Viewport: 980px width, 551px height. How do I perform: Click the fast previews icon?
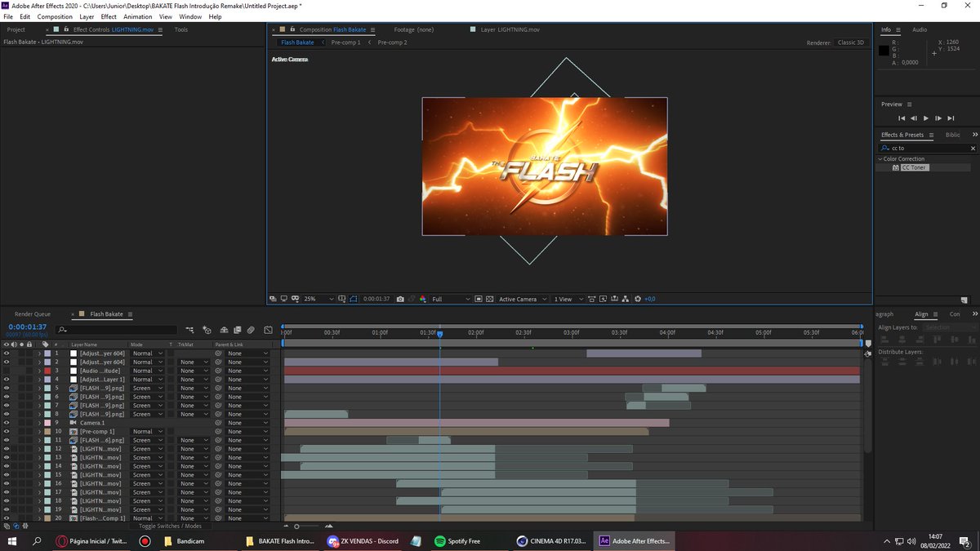(x=602, y=299)
